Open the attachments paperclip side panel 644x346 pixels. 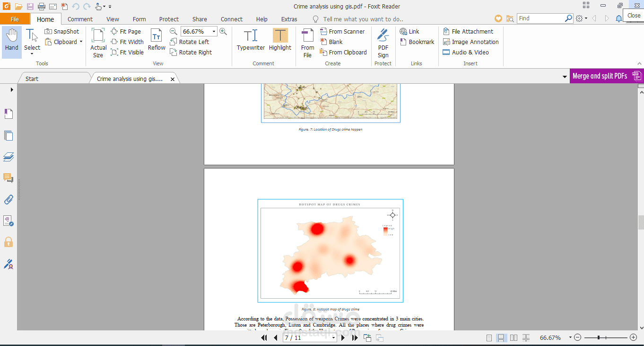(9, 199)
